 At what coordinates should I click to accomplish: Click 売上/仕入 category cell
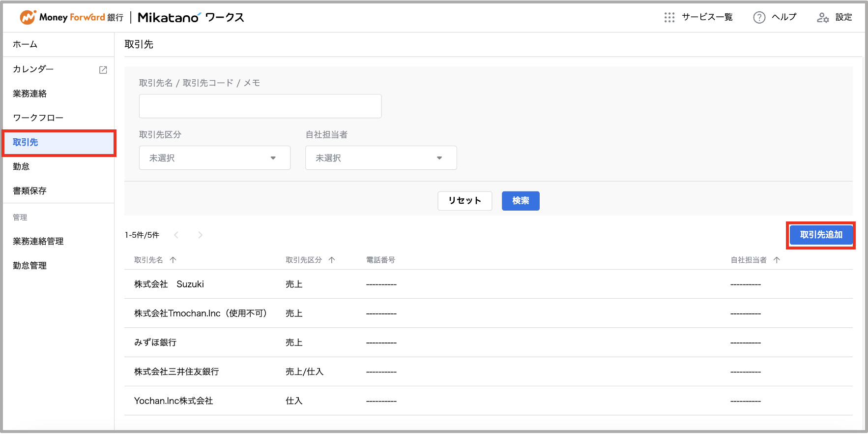click(x=305, y=372)
